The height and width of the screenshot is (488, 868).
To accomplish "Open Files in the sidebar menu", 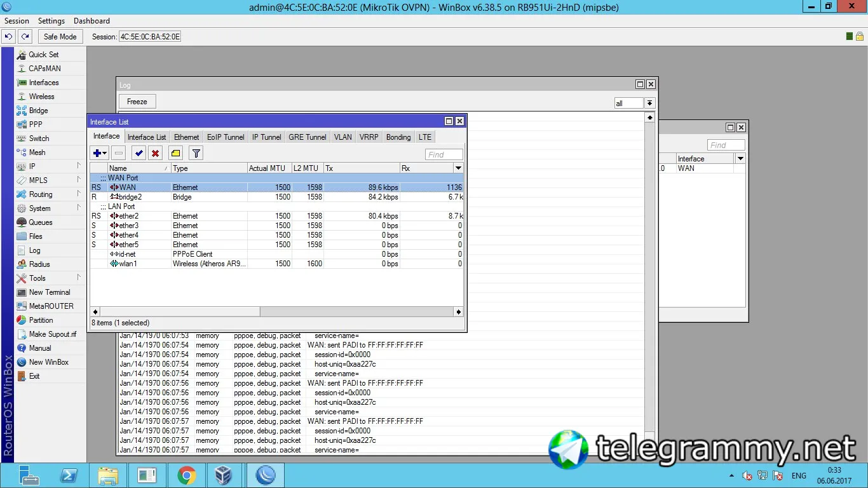I will click(36, 236).
